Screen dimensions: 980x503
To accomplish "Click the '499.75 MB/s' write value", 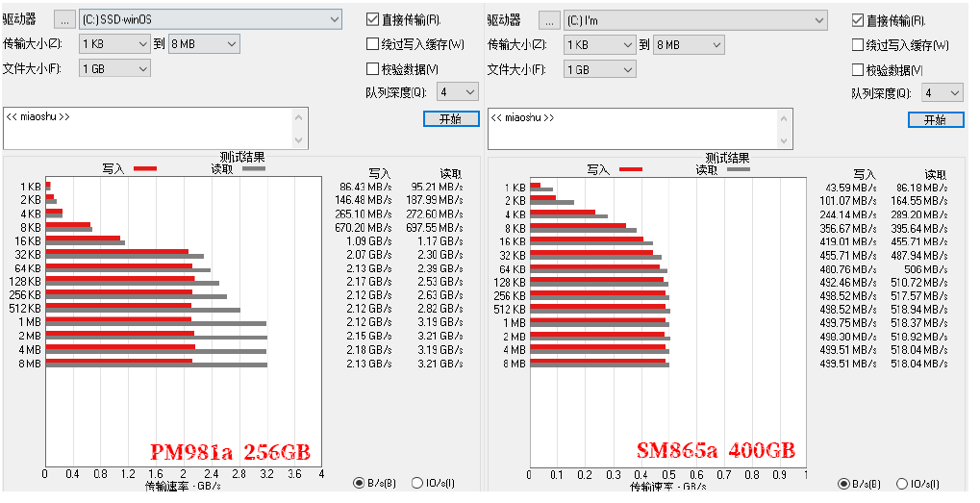I will point(848,322).
